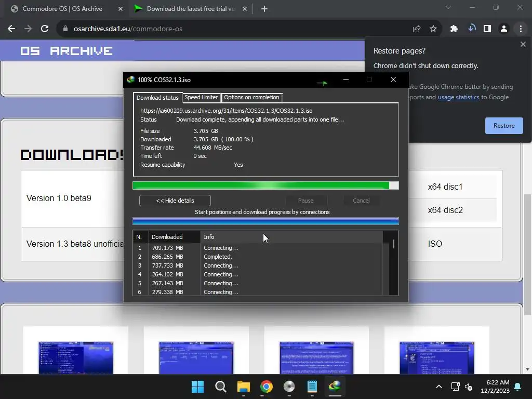
Task: Click the muted volume tray icon
Action: coord(469,387)
